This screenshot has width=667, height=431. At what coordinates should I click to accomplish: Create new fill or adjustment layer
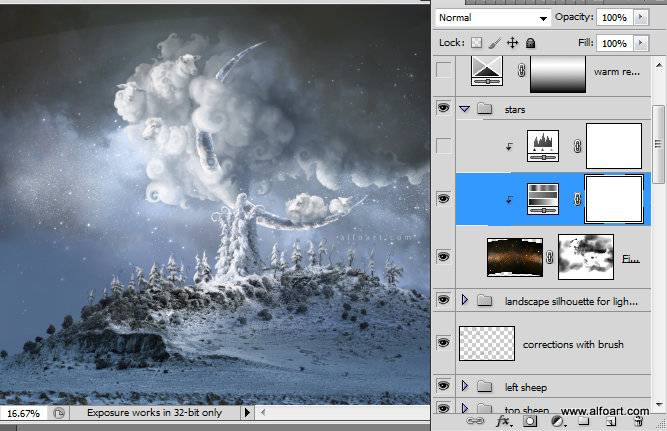coord(557,421)
